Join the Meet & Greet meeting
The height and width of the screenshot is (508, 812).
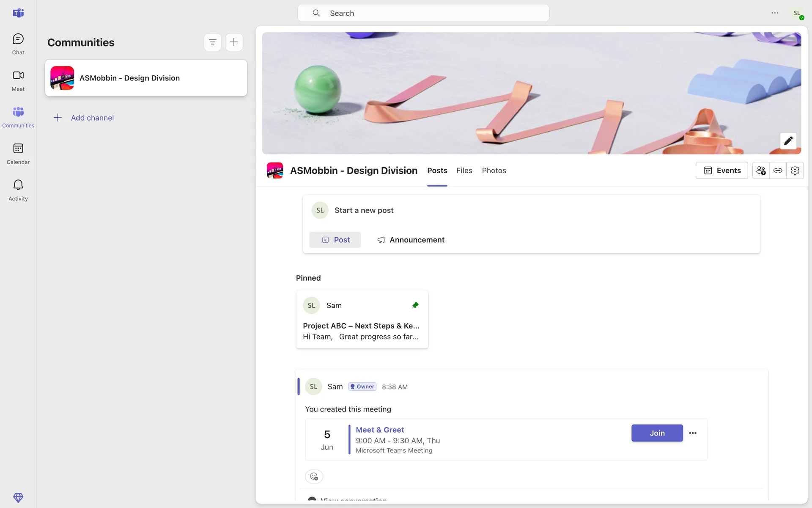click(657, 433)
